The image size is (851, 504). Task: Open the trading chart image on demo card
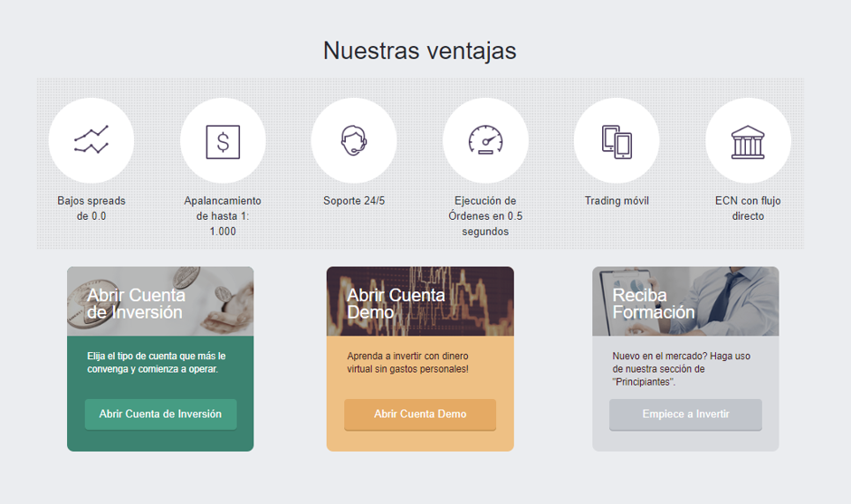[420, 301]
